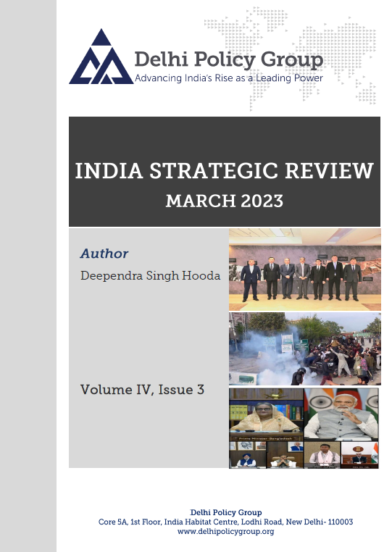Click the 'Volume IV, Issue 3' text
392x552 pixels.
coord(142,390)
